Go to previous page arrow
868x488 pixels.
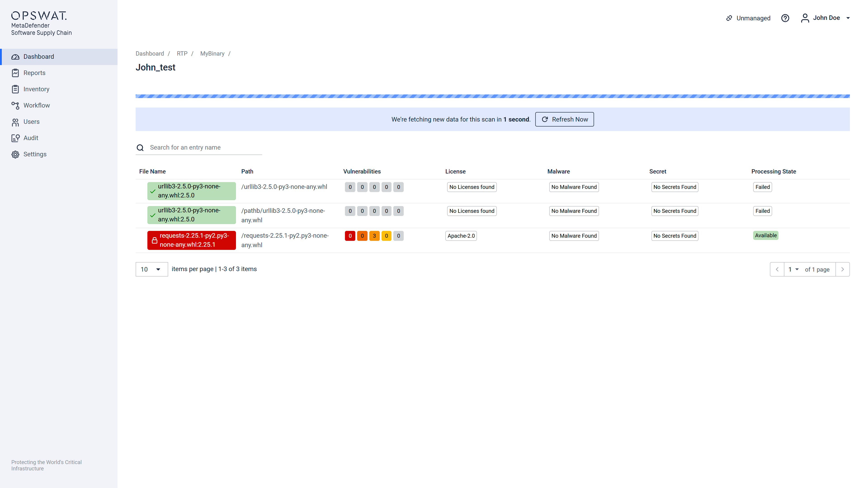click(x=777, y=270)
